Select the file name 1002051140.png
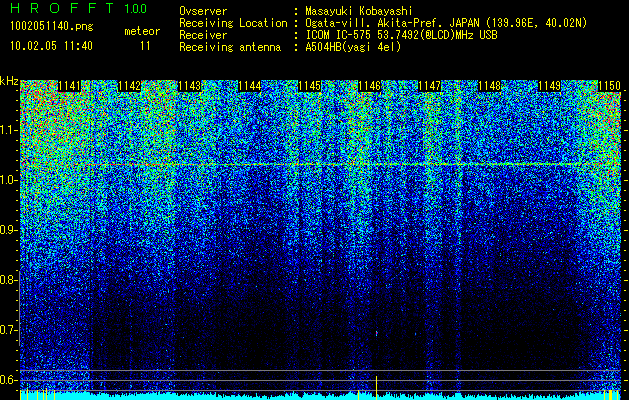Image resolution: width=629 pixels, height=400 pixels. click(x=52, y=27)
